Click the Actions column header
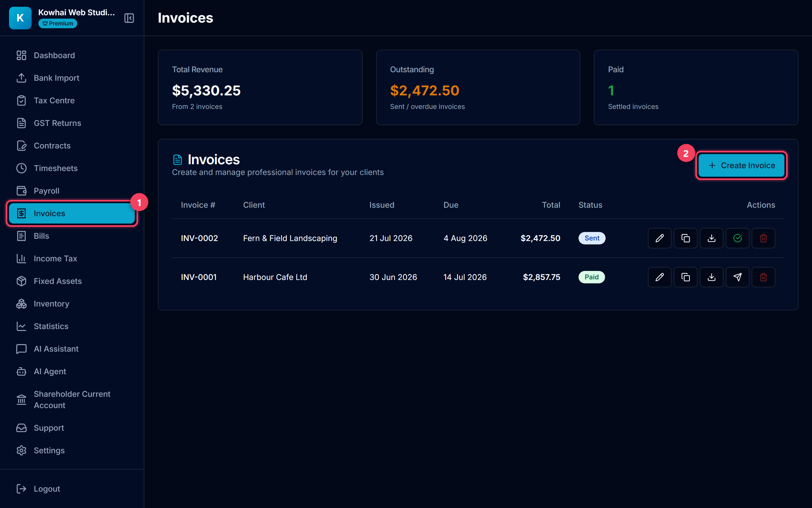The image size is (812, 508). point(761,205)
